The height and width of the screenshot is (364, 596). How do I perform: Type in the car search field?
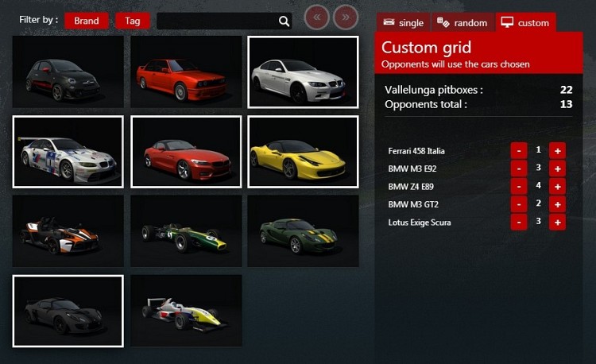click(218, 21)
